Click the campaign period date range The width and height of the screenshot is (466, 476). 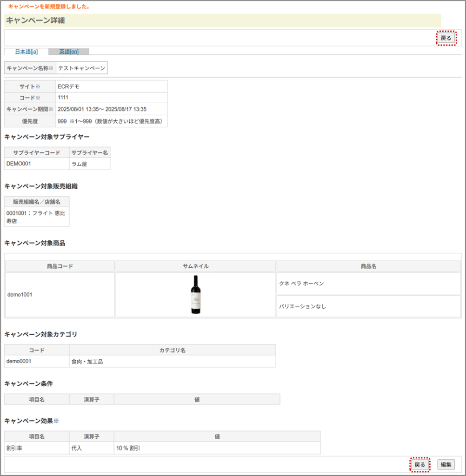coord(102,109)
